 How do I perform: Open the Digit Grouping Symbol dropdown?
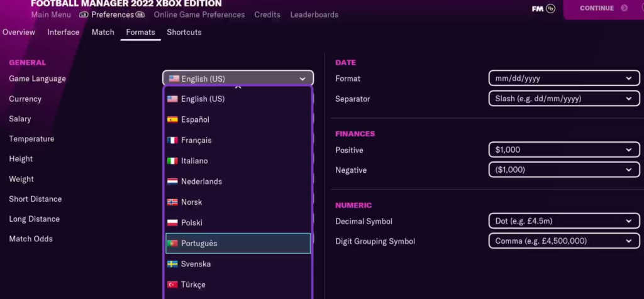pos(564,241)
